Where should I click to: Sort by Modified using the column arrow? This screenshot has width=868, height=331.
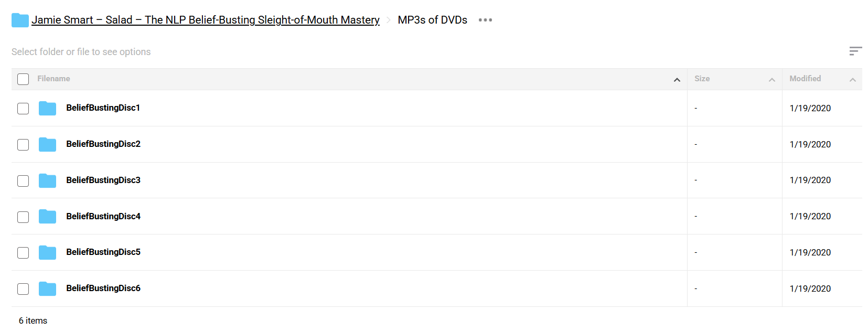tap(852, 80)
